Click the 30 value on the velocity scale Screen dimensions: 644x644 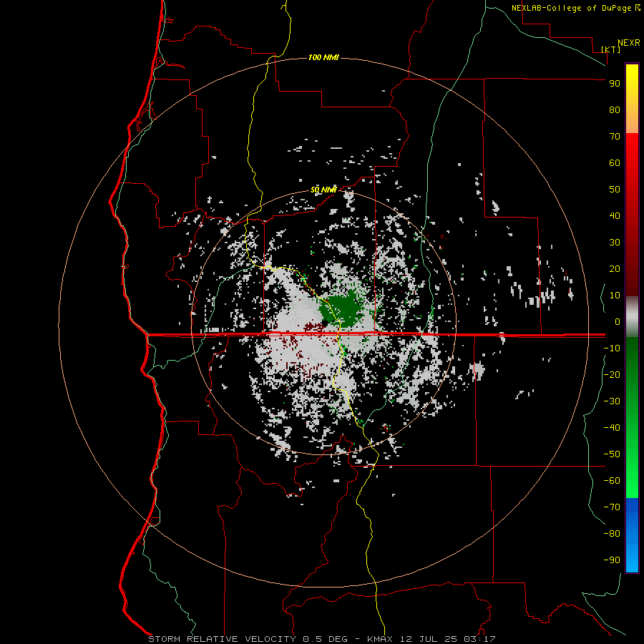(x=615, y=243)
